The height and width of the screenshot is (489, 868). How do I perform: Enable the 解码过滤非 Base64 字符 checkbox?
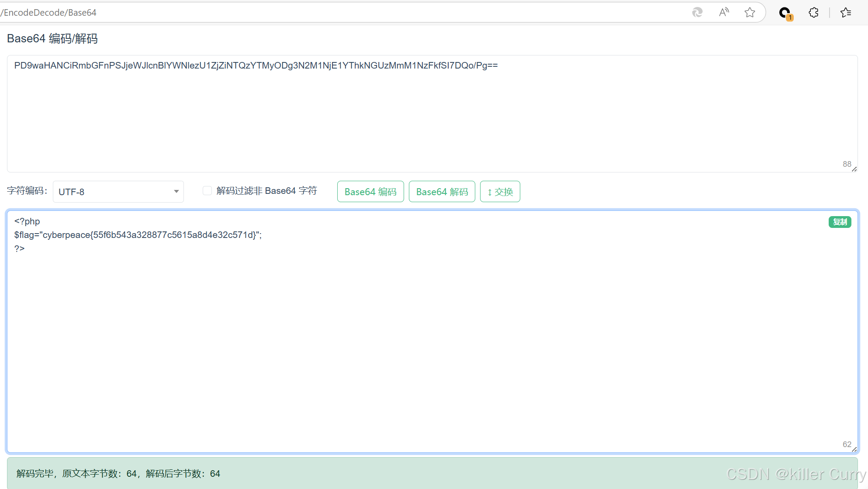pyautogui.click(x=207, y=191)
